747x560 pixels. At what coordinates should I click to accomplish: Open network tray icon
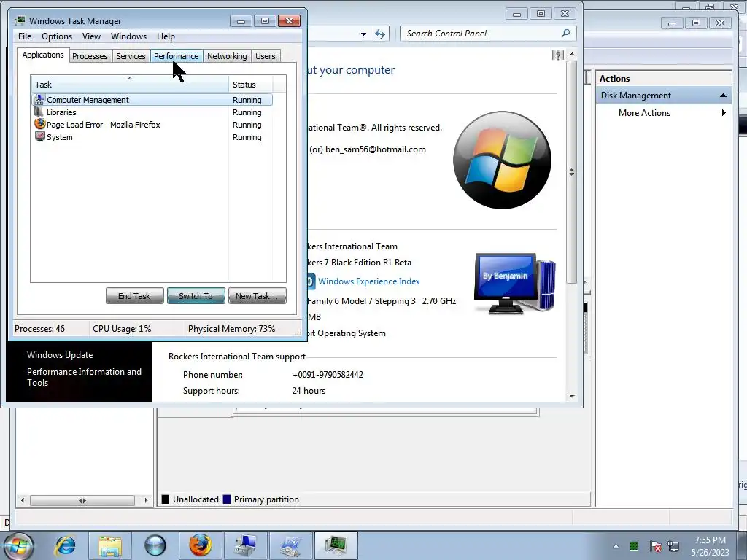coord(673,546)
